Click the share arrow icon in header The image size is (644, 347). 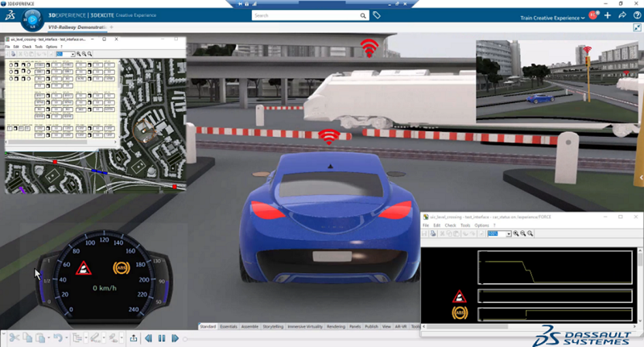tap(622, 15)
